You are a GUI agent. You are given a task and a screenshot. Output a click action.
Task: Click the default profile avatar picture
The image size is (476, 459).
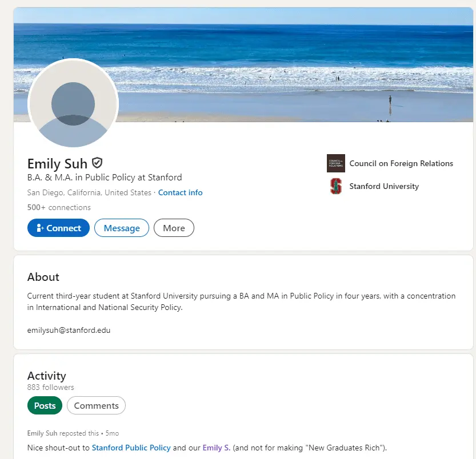click(x=73, y=104)
